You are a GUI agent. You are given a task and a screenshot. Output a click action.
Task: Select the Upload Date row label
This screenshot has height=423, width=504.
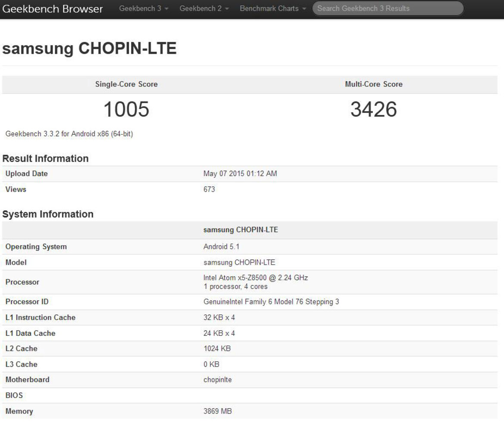[27, 174]
